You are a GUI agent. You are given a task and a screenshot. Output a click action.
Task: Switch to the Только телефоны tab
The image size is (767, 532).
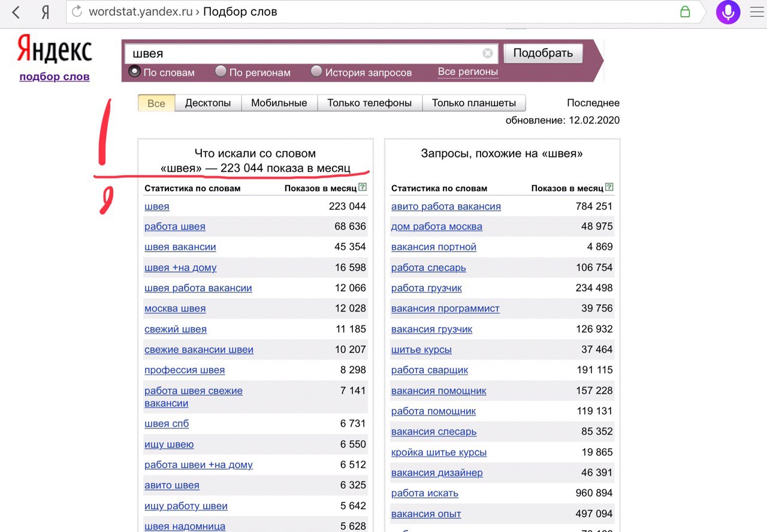[370, 103]
